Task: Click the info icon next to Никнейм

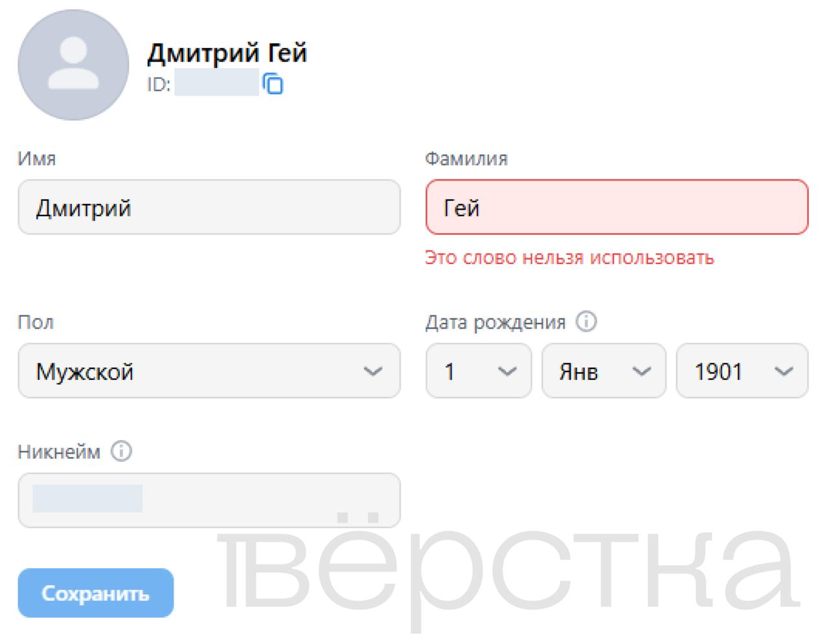Action: (121, 451)
